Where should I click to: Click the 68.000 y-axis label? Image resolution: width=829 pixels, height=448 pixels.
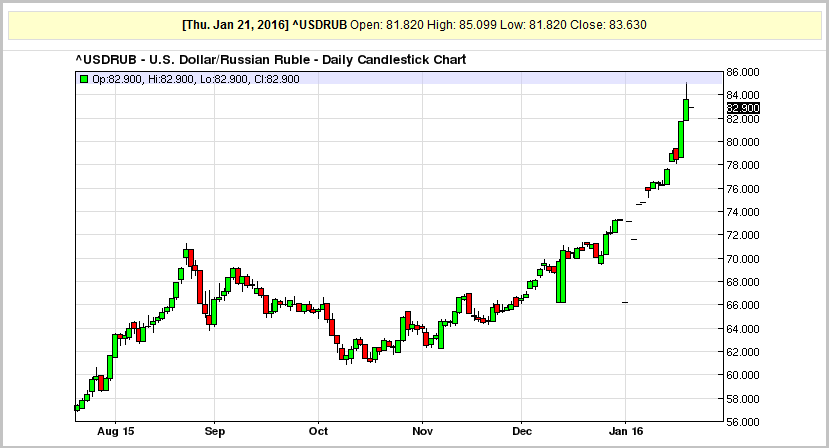tap(743, 282)
